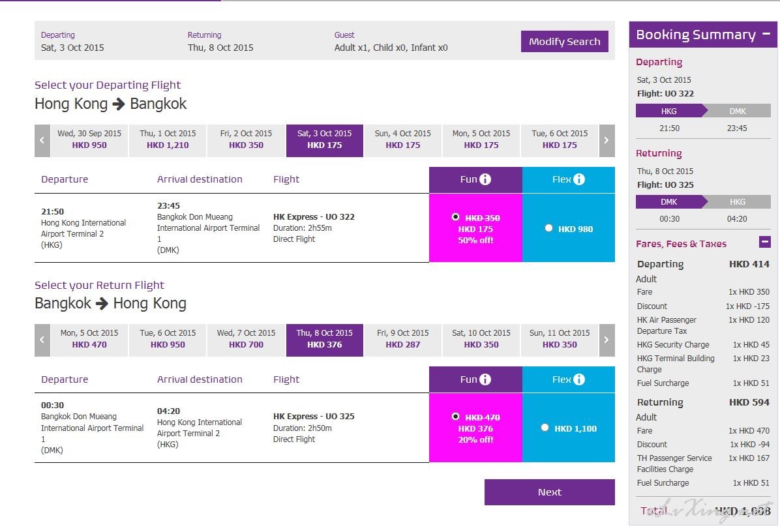
Task: Collapse the Booking Summary panel
Action: click(766, 35)
